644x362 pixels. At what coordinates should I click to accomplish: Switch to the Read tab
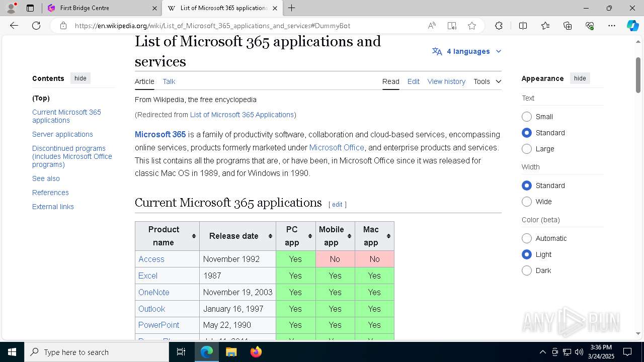[x=390, y=81]
